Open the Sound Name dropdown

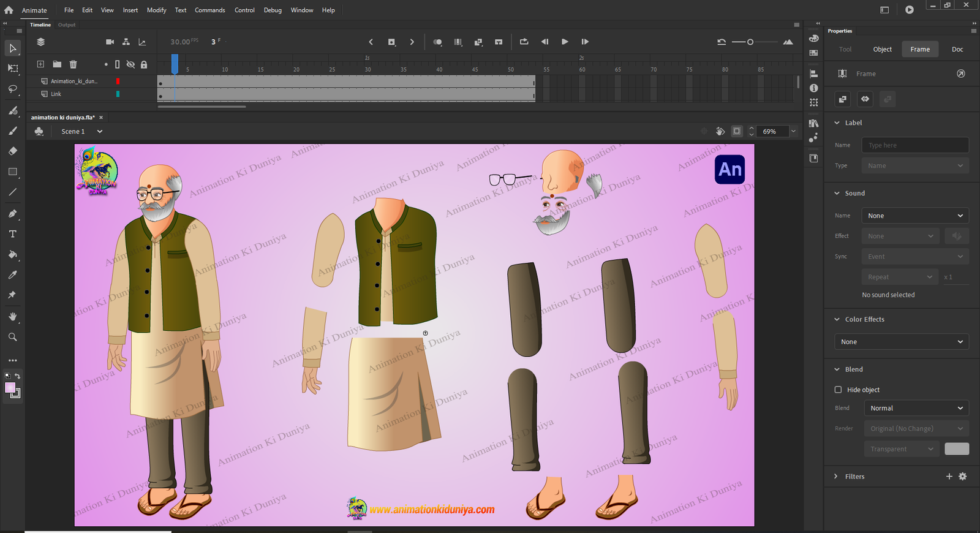(915, 216)
